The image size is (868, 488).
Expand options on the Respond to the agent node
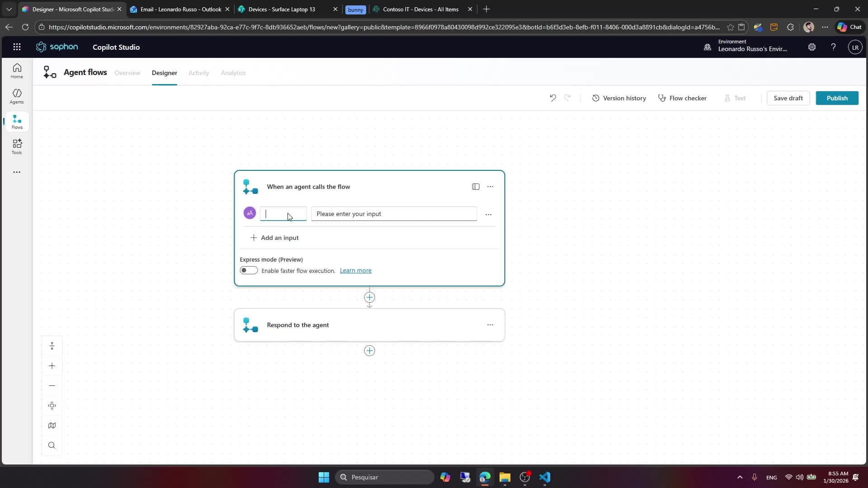click(491, 324)
